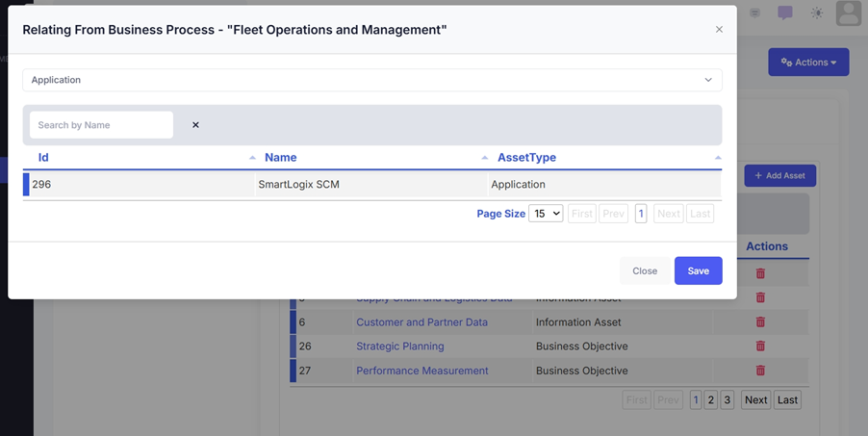Sort by AssetType column arrow
Screen dimensions: 868x436
pos(718,158)
